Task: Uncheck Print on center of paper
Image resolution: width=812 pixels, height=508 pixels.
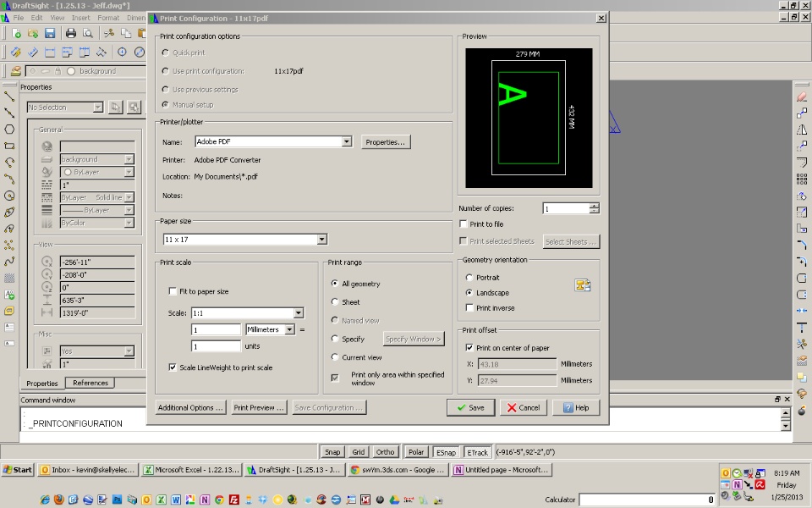Action: point(469,348)
